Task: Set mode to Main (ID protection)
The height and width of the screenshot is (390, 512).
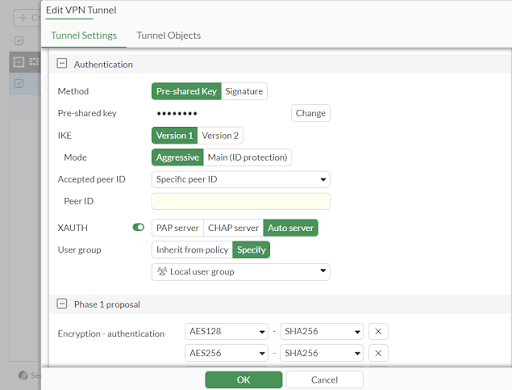Action: 247,157
